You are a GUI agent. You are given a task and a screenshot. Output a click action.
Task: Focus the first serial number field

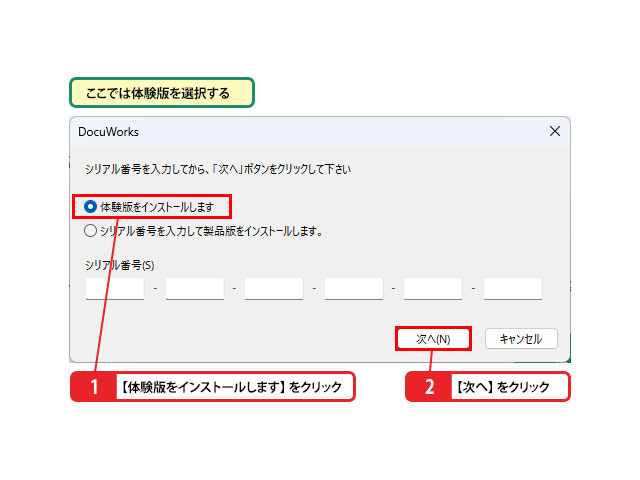115,289
